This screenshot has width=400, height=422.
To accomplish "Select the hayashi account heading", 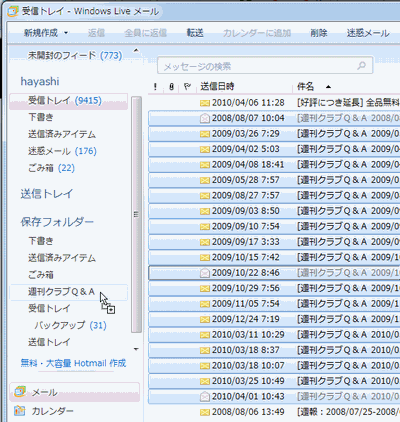I will pyautogui.click(x=40, y=81).
